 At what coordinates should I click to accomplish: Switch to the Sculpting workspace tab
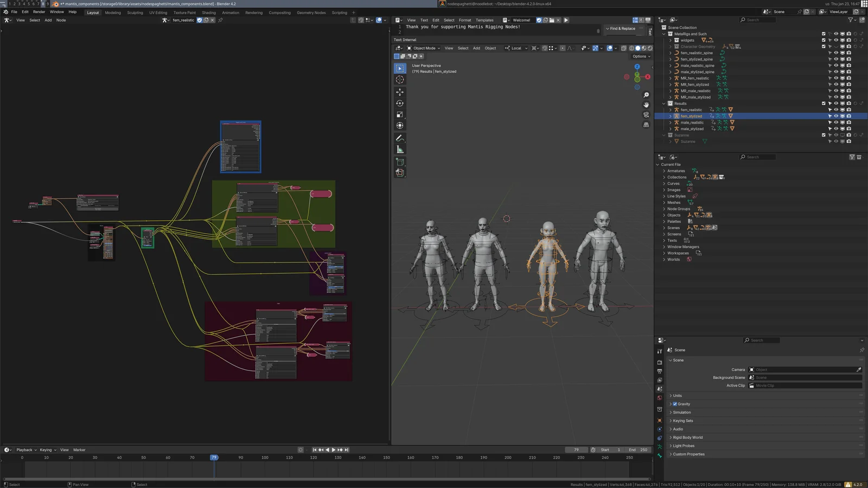pos(135,12)
